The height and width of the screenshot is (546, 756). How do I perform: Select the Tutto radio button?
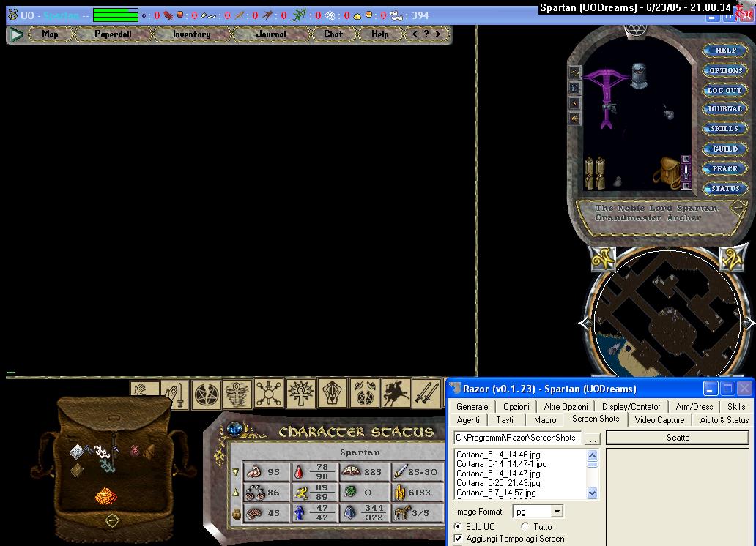(525, 526)
